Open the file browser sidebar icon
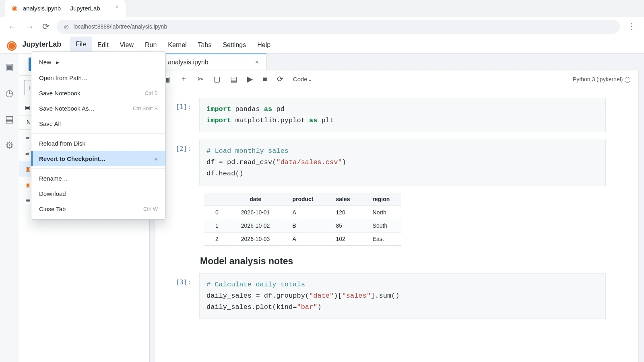This screenshot has height=362, width=644. click(x=10, y=68)
